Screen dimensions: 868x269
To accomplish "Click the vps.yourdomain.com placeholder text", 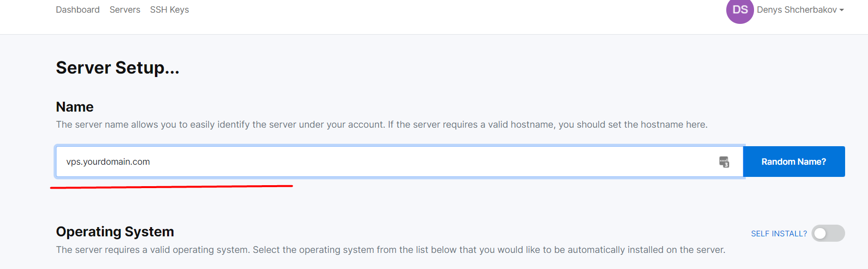I will [x=108, y=162].
